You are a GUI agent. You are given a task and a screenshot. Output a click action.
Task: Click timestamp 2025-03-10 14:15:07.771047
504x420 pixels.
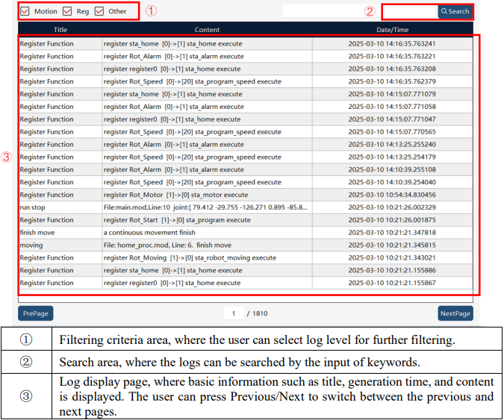tap(392, 119)
